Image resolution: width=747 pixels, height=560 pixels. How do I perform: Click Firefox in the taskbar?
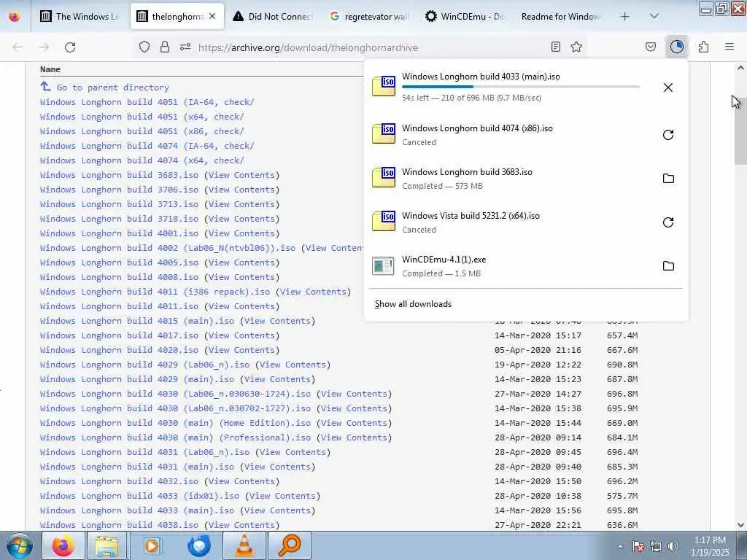pyautogui.click(x=63, y=545)
